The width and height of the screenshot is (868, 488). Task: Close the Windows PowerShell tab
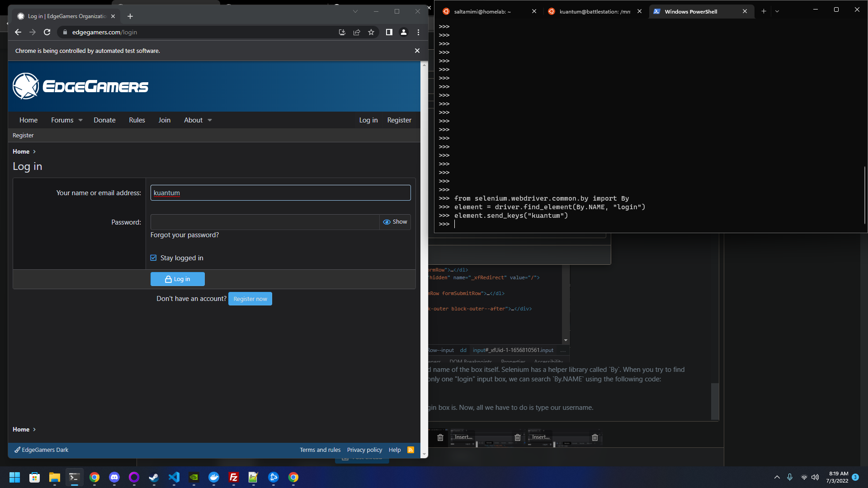[x=745, y=11]
